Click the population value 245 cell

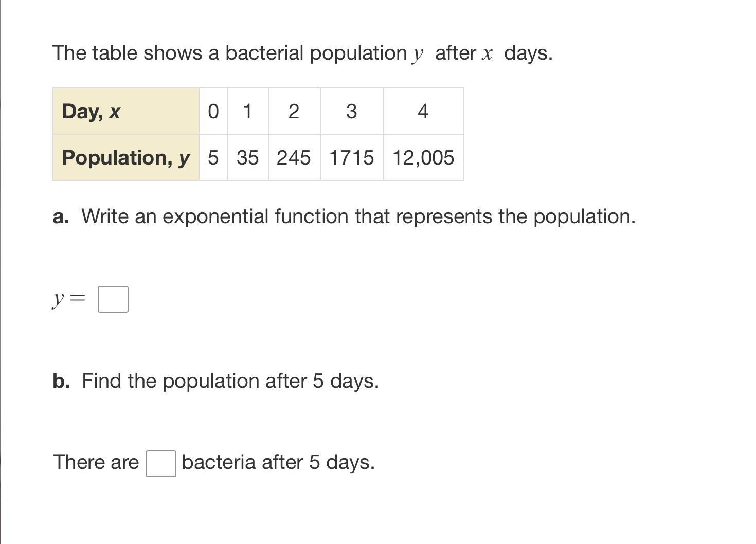point(294,157)
